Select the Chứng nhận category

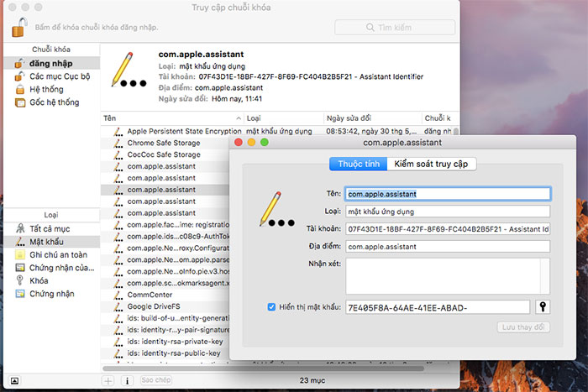click(52, 294)
